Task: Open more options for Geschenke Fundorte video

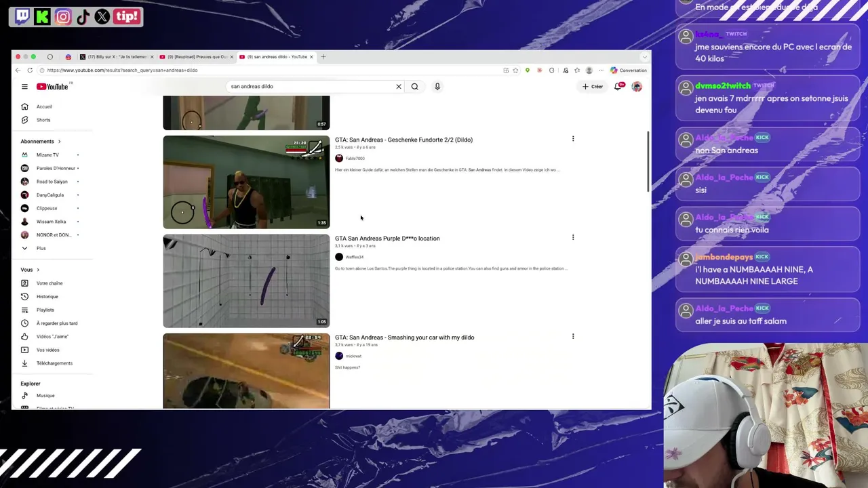Action: [573, 139]
